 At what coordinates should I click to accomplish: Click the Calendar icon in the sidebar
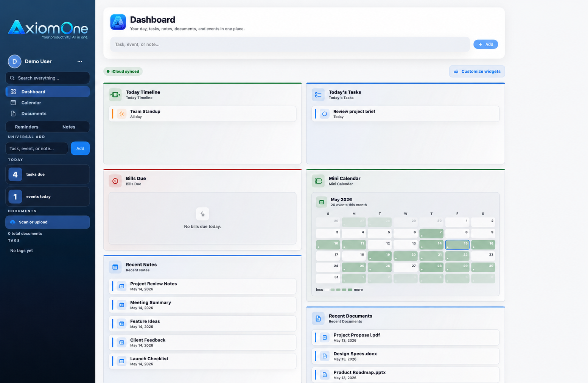click(13, 103)
